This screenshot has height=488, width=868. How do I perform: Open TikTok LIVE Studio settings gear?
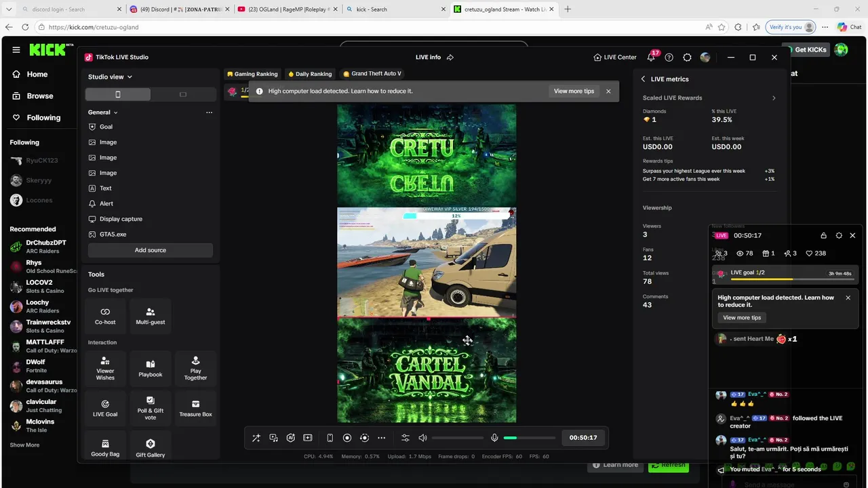(687, 58)
